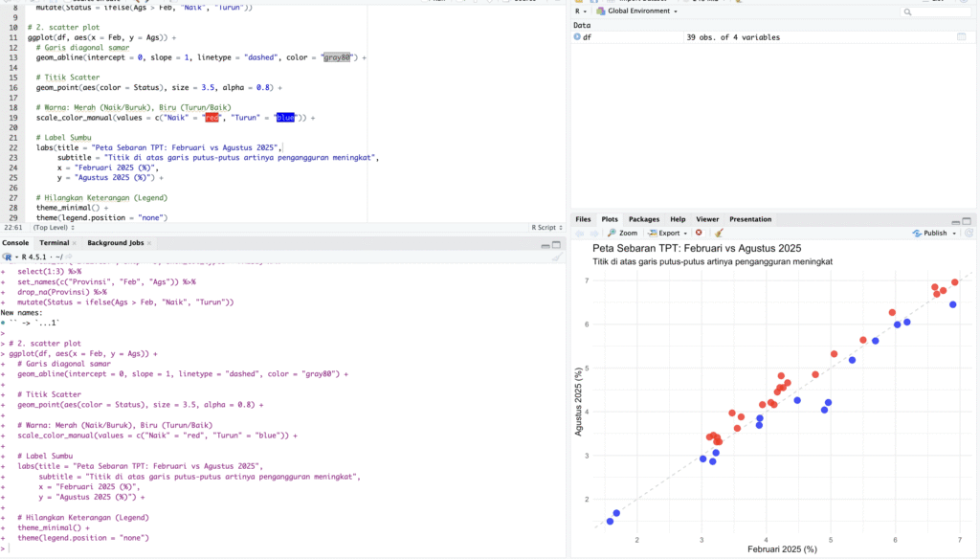Viewport: 980px width, 559px height.
Task: Open df in the data viewer grid icon
Action: pos(962,37)
